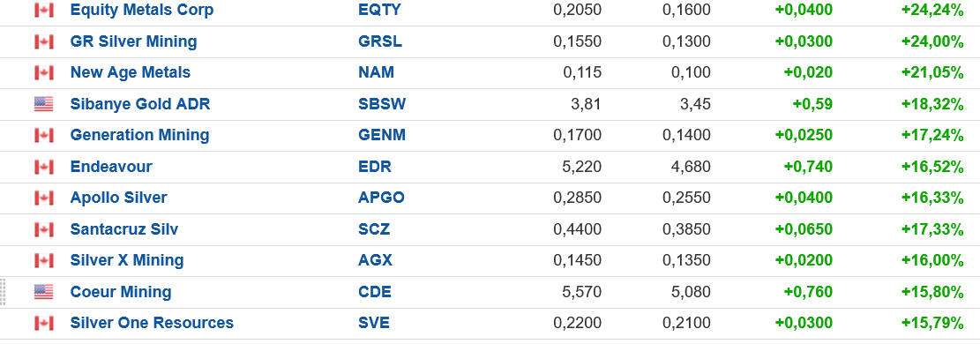Viewport: 980px width, 344px height.
Task: Open the Silver X Mining link
Action: 127,260
